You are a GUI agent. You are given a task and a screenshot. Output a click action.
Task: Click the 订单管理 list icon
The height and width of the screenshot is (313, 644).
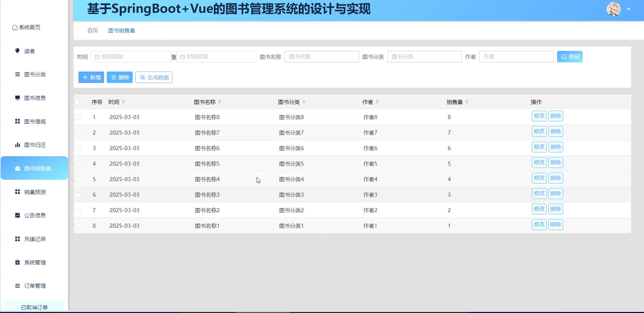point(18,286)
